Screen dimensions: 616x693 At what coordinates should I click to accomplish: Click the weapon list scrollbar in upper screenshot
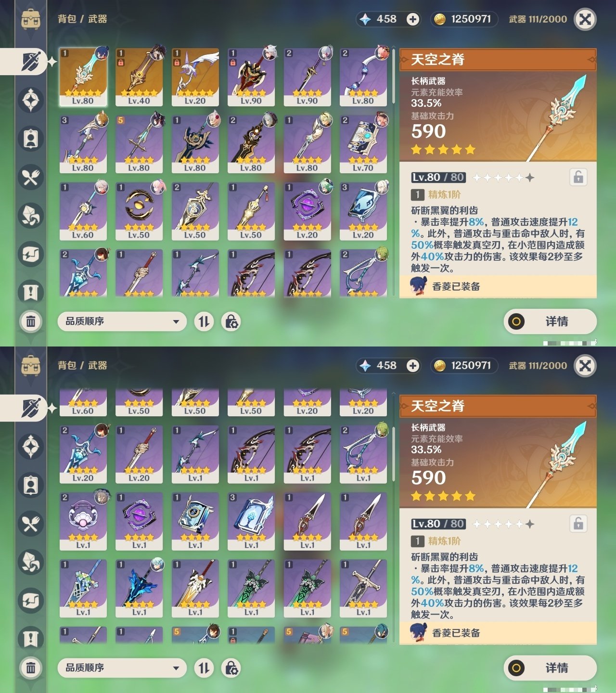click(x=394, y=76)
